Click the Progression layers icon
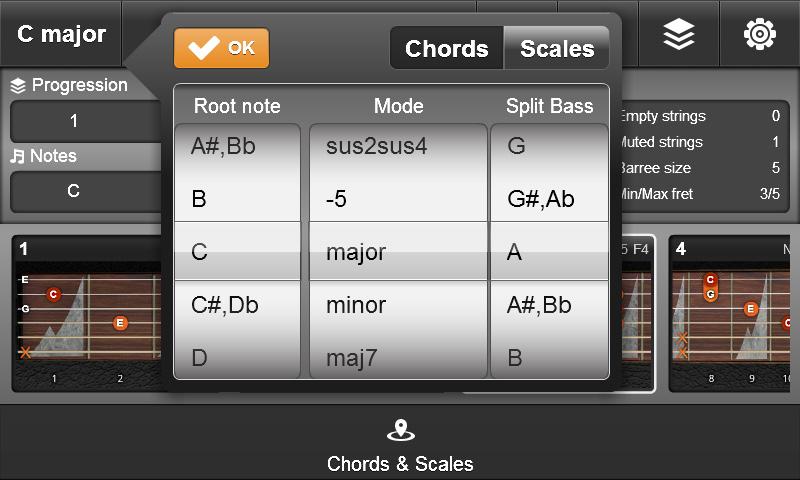Viewport: 800px width, 480px height. [x=18, y=86]
